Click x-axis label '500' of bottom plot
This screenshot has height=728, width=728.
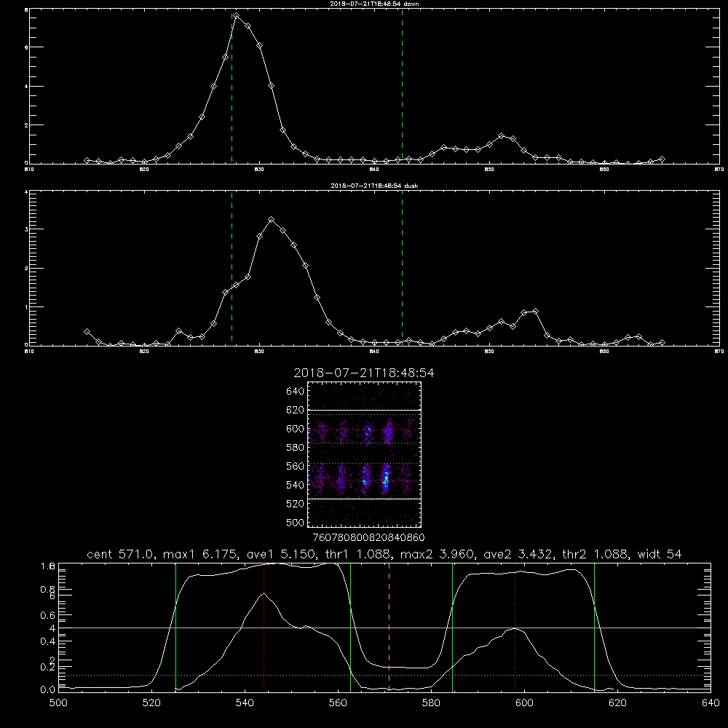pyautogui.click(x=58, y=703)
